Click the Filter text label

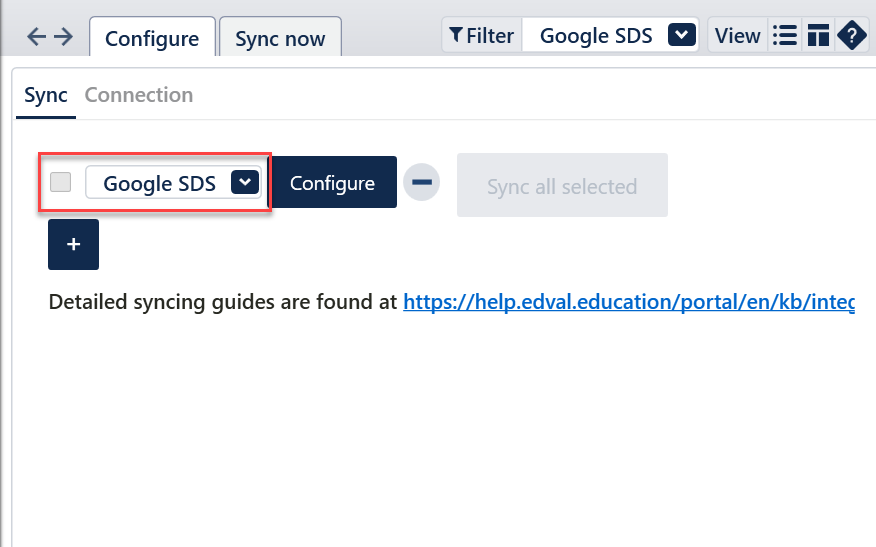490,36
